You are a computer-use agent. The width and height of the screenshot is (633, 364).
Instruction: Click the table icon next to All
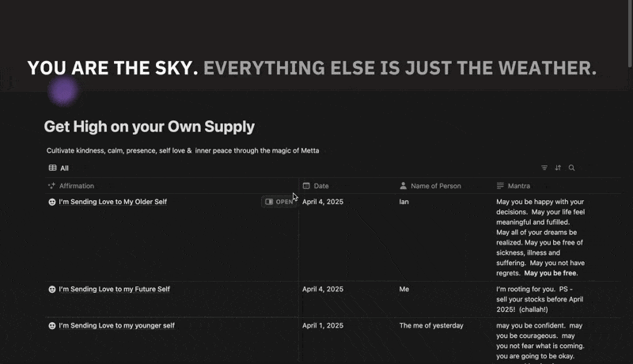(x=52, y=168)
